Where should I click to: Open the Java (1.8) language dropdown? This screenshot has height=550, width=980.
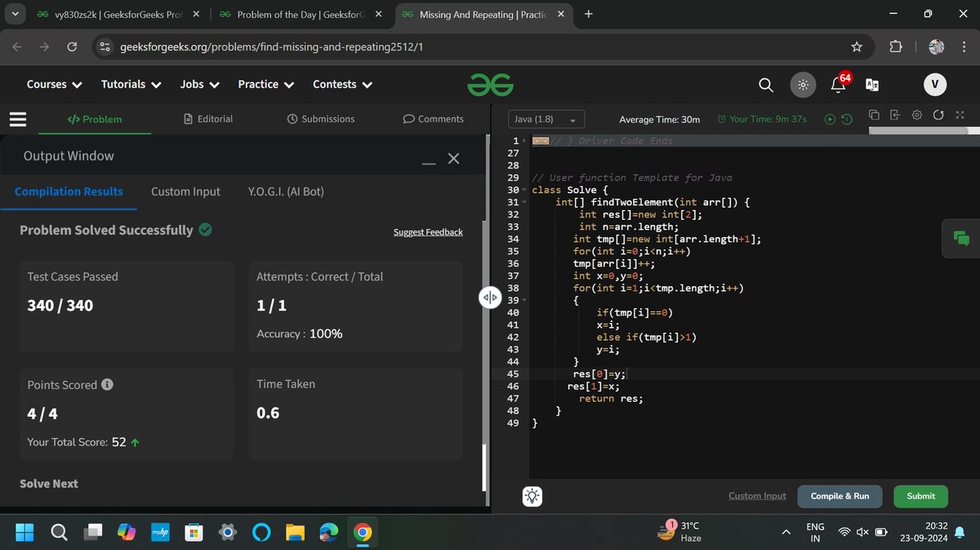tap(545, 119)
